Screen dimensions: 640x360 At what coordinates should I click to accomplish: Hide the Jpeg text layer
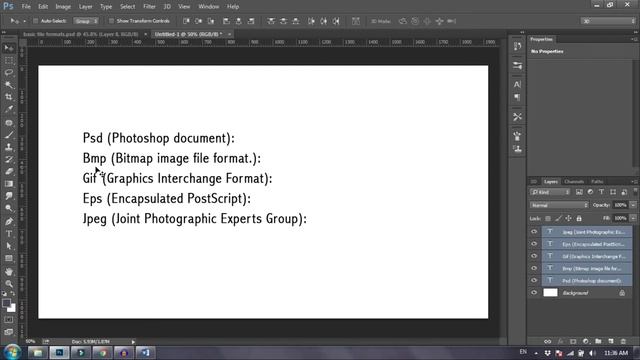tap(534, 232)
